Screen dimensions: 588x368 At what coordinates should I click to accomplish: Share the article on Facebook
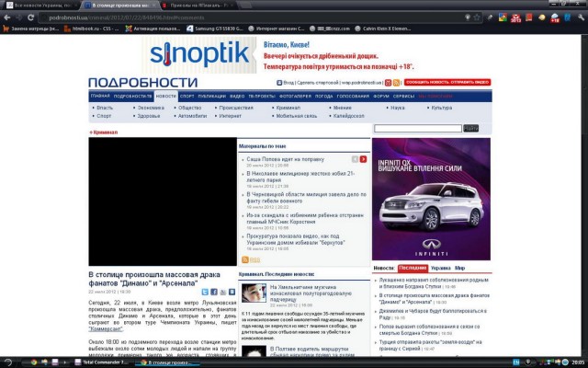point(214,292)
